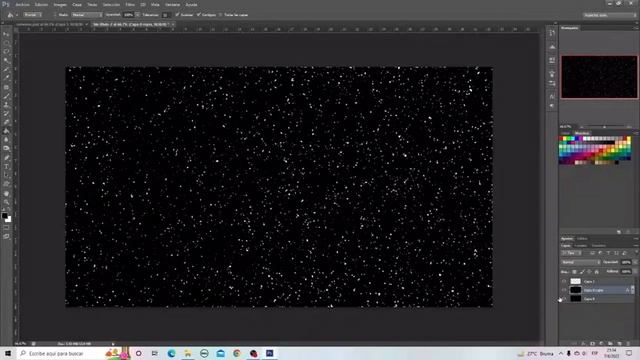Open the Filtro menu

coord(130,5)
